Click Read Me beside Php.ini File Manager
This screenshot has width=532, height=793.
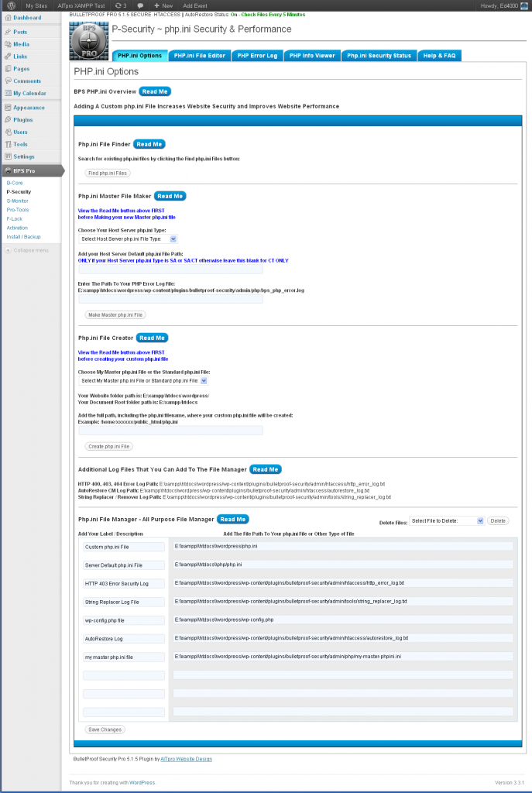(232, 520)
